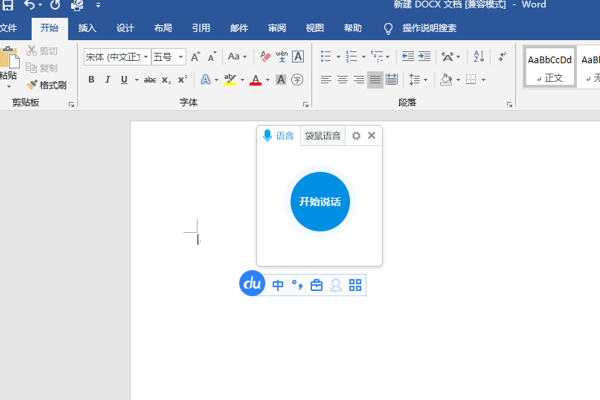This screenshot has width=600, height=400.
Task: Open the Undo history dropdown arrow
Action: click(x=40, y=5)
